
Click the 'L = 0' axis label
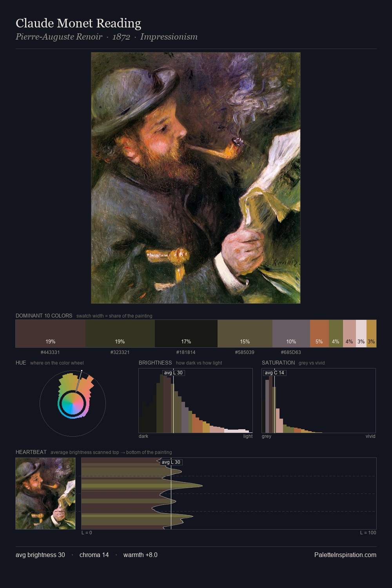click(x=87, y=532)
